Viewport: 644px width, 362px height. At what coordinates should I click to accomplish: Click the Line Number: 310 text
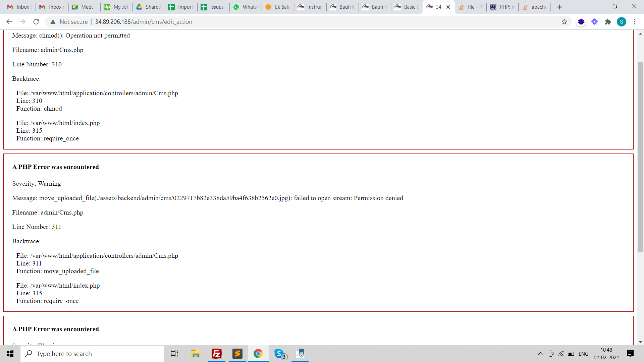coord(37,64)
